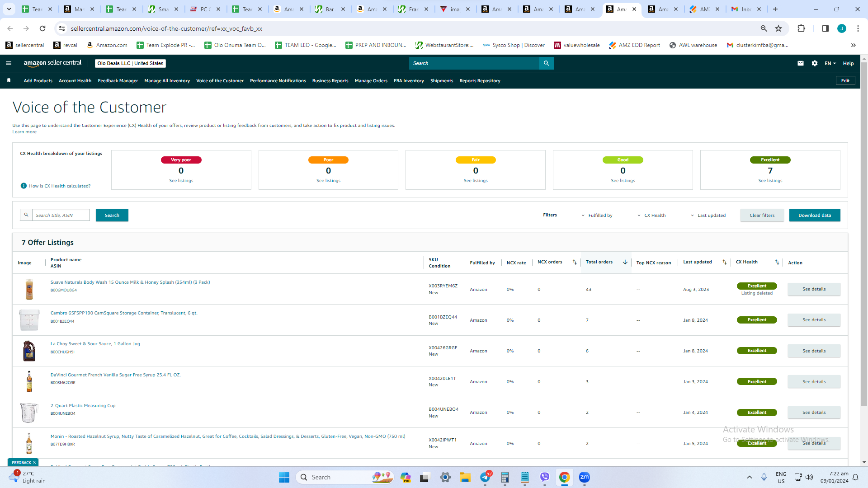868x488 pixels.
Task: Expand the CX Health filter dropdown
Action: click(x=651, y=216)
